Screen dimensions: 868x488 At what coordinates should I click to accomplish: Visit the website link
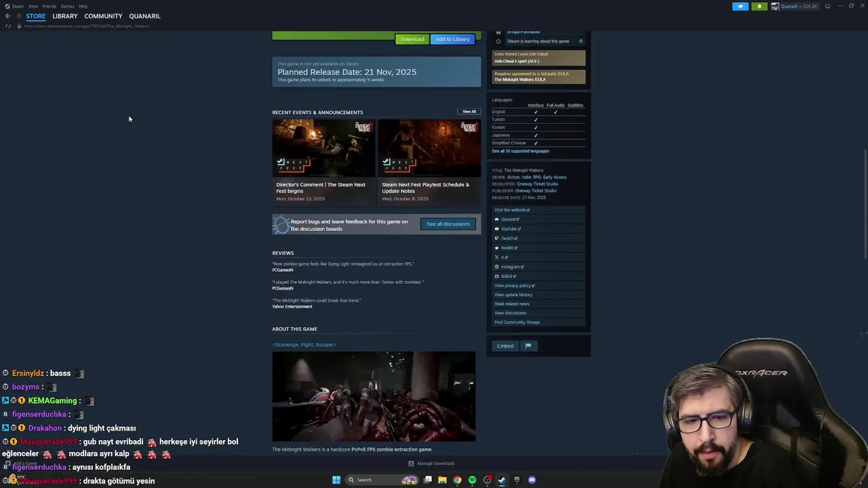click(538, 210)
